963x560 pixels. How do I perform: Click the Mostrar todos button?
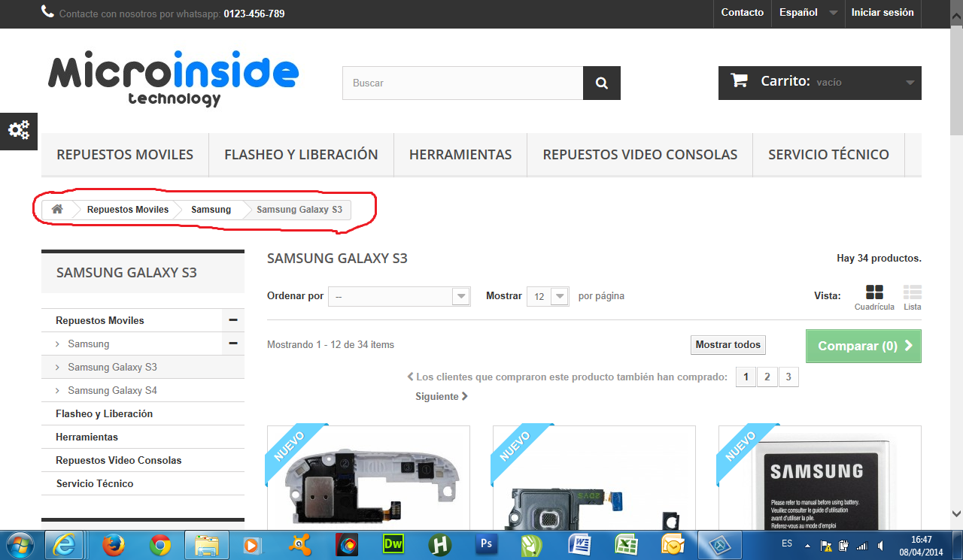click(728, 345)
